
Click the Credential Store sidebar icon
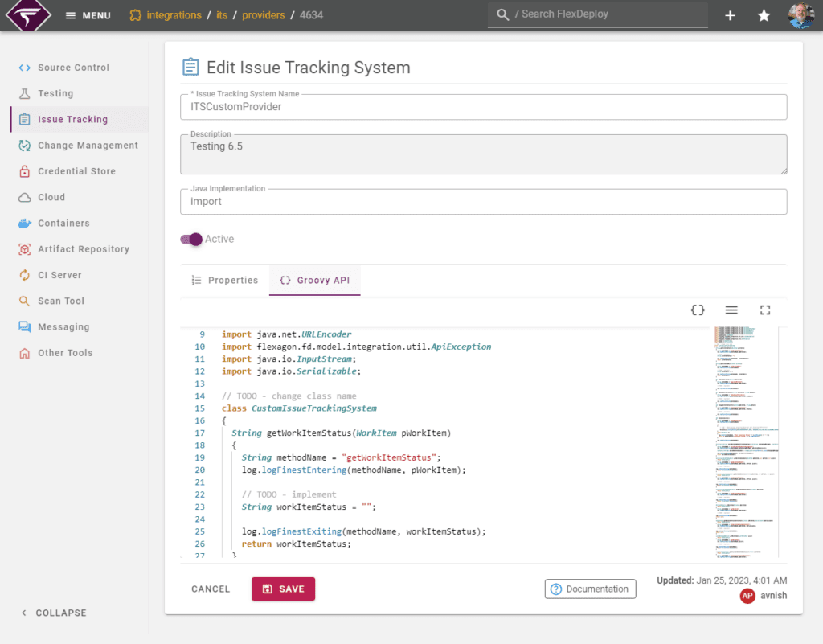point(23,170)
